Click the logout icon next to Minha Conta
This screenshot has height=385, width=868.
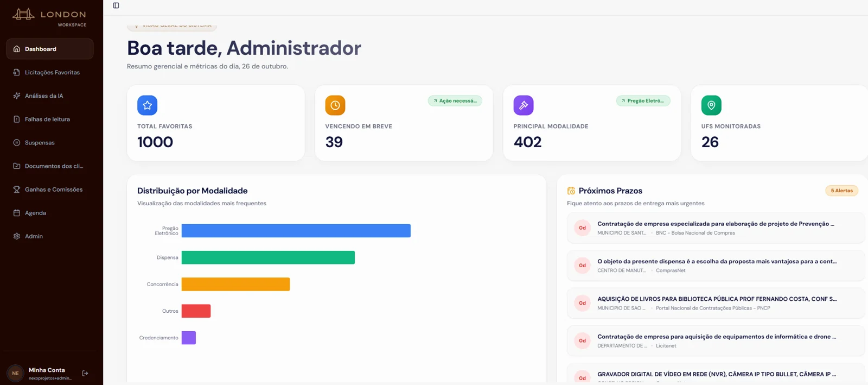(x=85, y=373)
